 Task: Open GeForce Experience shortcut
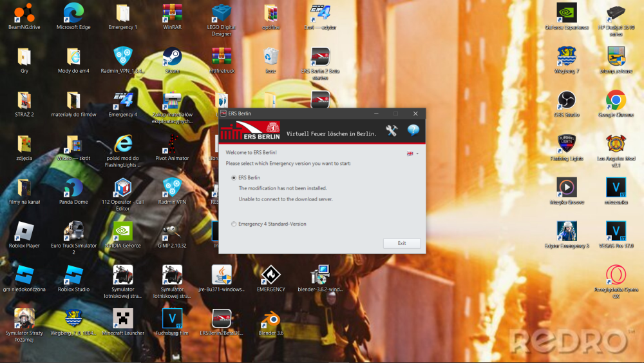(566, 17)
